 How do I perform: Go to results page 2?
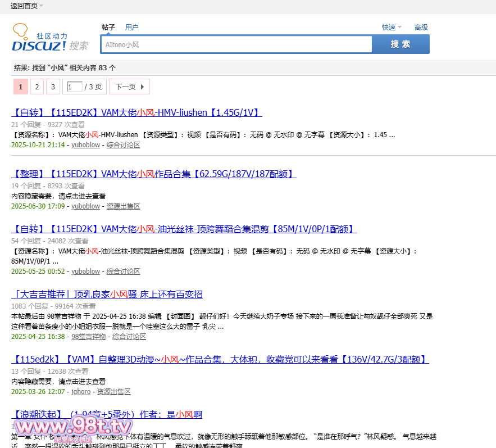(37, 87)
